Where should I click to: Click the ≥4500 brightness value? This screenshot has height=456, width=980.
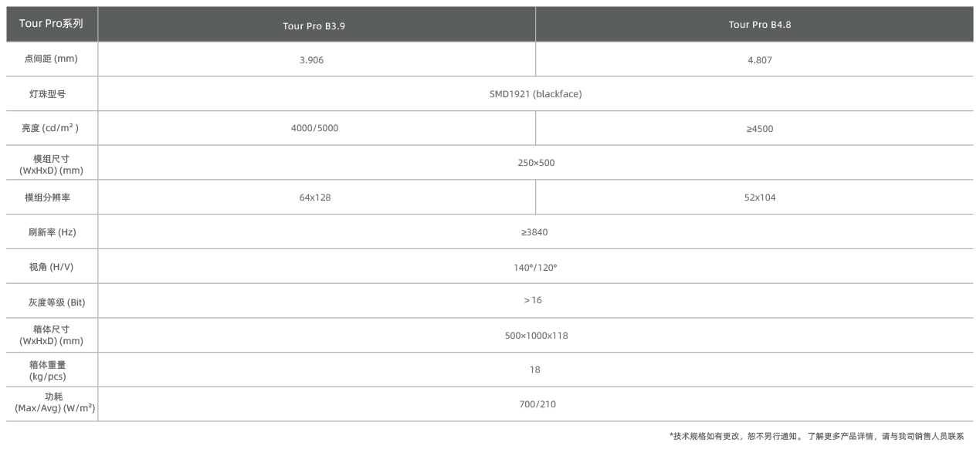[x=759, y=129]
